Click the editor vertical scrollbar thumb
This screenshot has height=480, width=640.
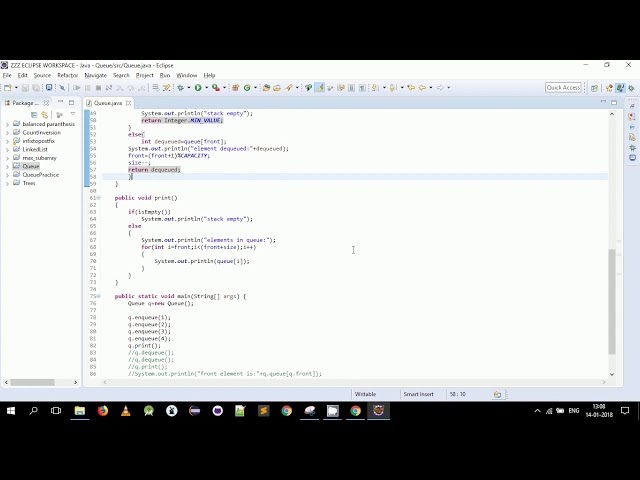point(611,301)
